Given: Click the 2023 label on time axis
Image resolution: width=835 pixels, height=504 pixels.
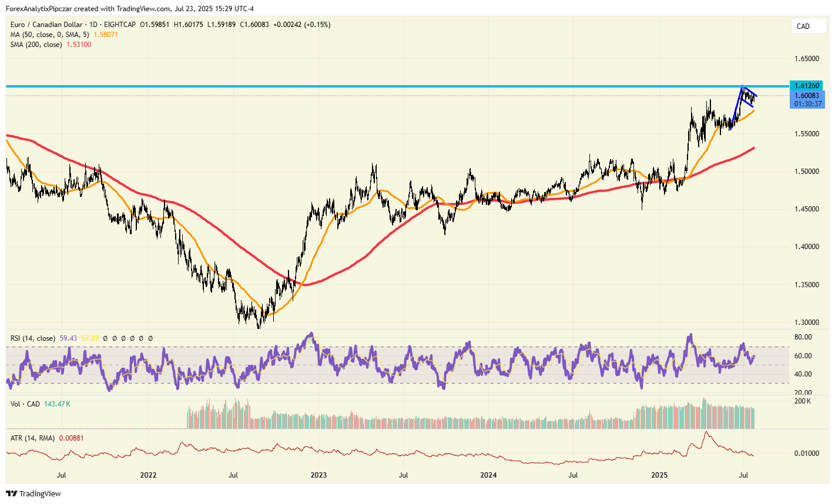Looking at the screenshot, I should pyautogui.click(x=318, y=475).
